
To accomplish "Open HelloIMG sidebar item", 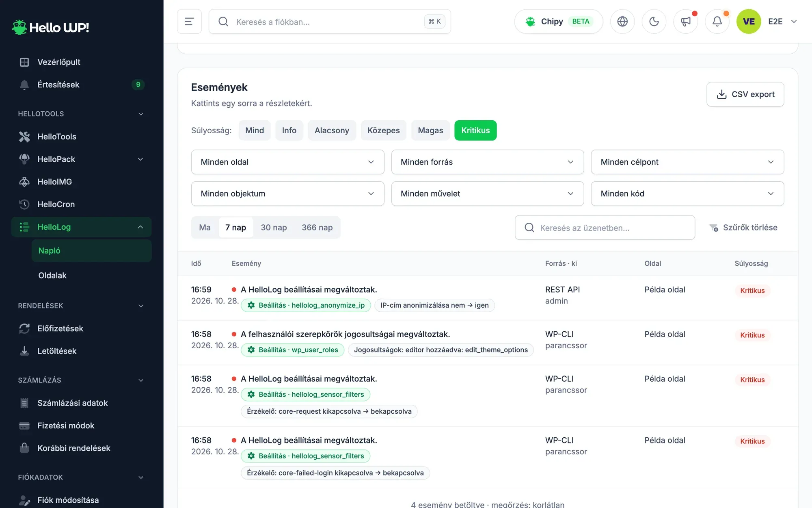I will 81,182.
